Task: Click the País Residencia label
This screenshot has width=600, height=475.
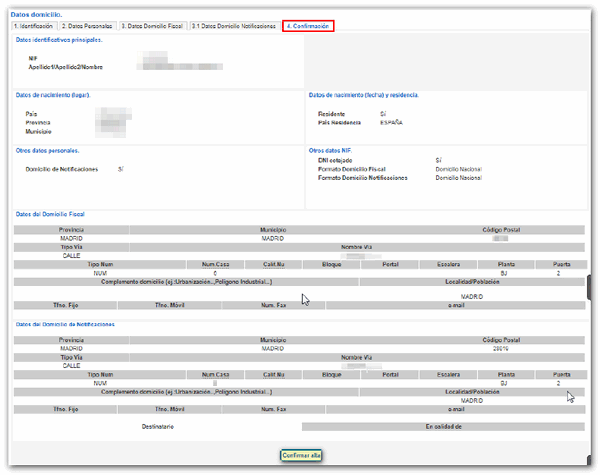Action: click(339, 122)
